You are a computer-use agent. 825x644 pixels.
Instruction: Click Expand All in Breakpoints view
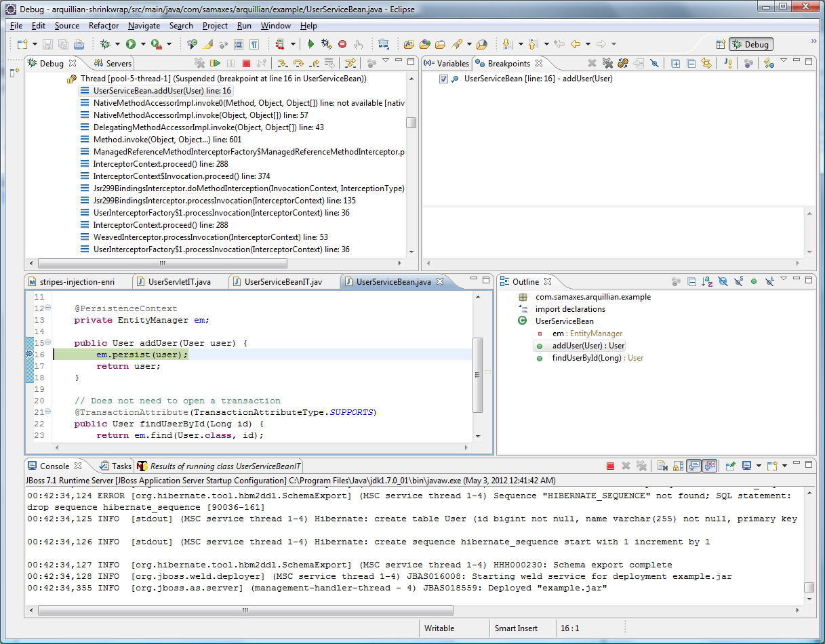676,63
